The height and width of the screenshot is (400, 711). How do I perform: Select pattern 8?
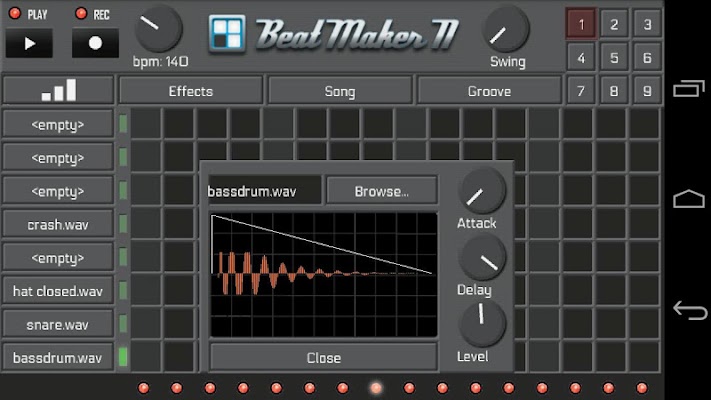tap(614, 91)
